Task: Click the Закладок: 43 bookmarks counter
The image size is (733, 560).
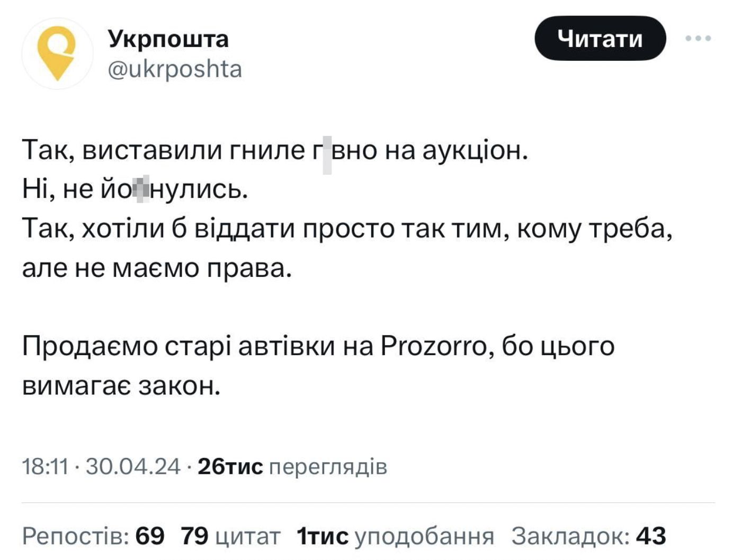Action: pyautogui.click(x=588, y=536)
